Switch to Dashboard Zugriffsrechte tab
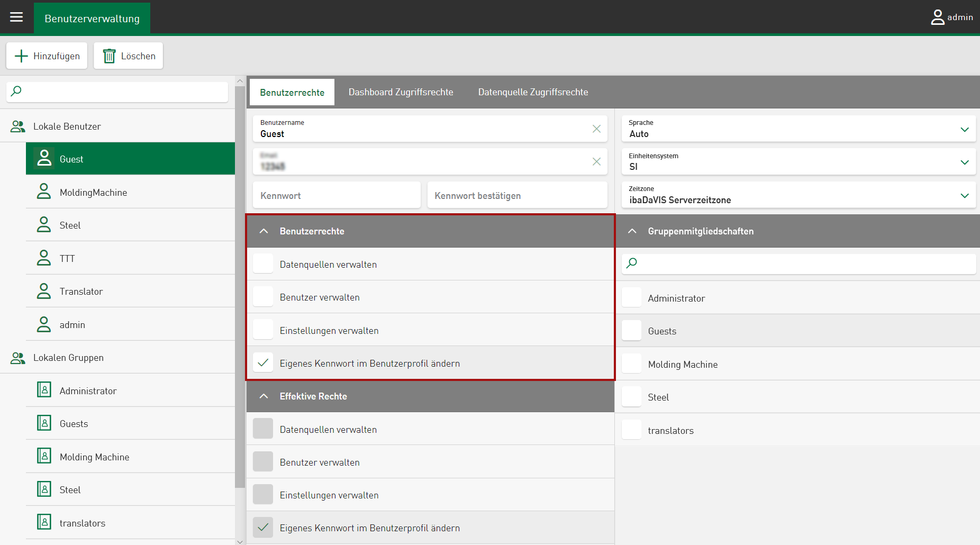 pos(401,92)
